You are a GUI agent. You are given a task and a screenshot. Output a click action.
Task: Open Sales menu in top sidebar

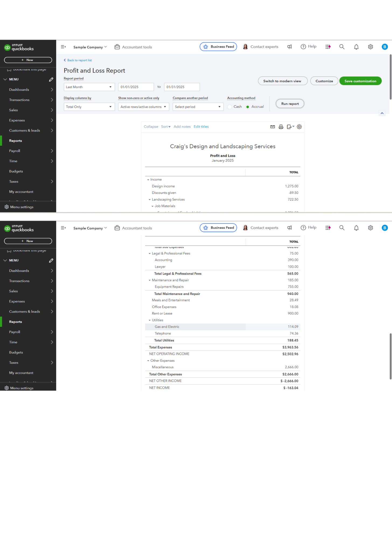pos(28,110)
